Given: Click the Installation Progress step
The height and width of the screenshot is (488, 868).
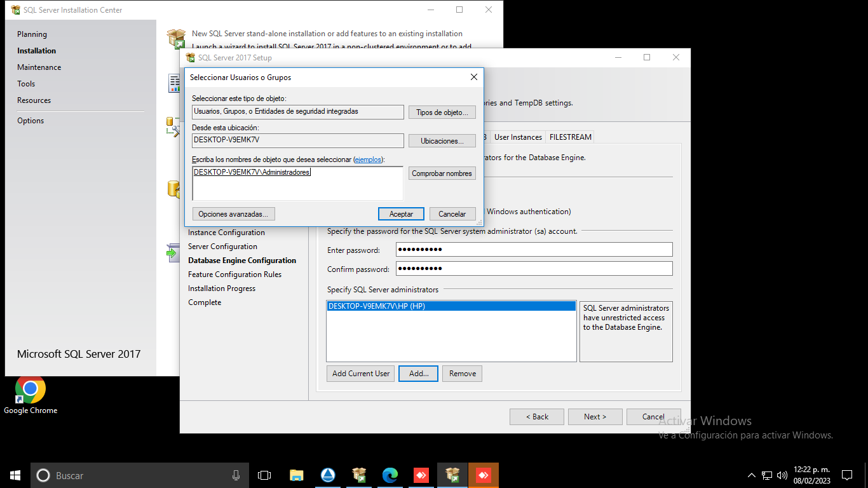Looking at the screenshot, I should tap(222, 288).
